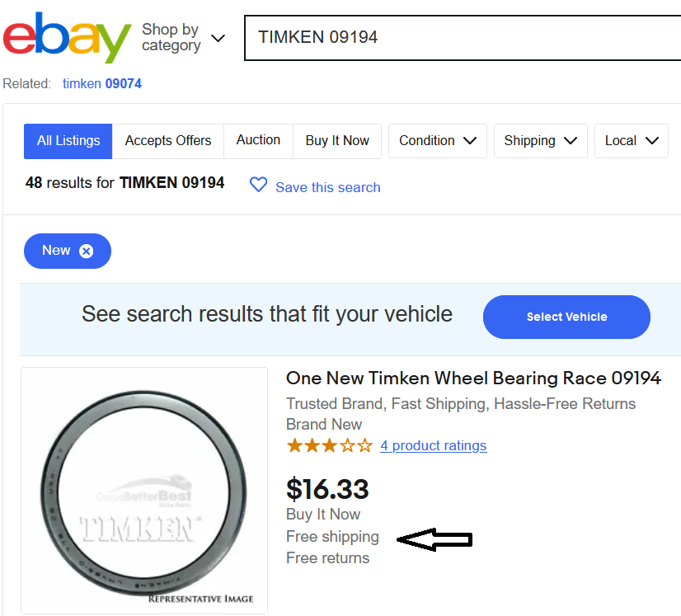Open the Local filter dropdown
The height and width of the screenshot is (616, 681).
pyautogui.click(x=631, y=141)
